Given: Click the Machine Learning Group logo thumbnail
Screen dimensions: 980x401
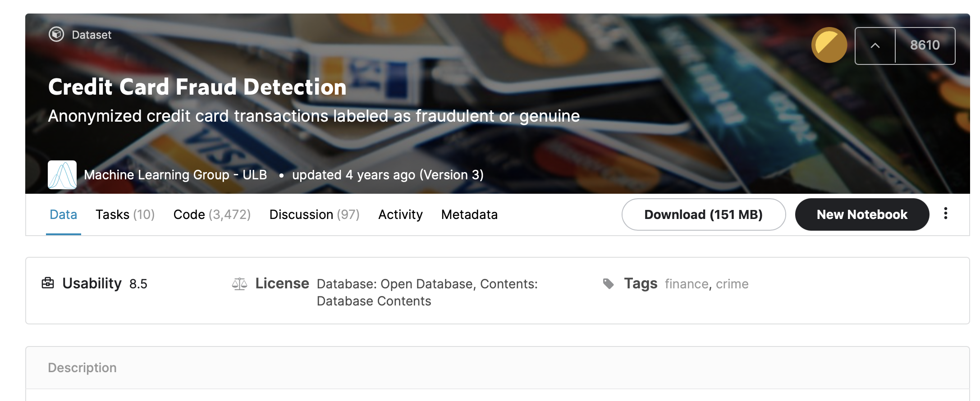Looking at the screenshot, I should 62,175.
